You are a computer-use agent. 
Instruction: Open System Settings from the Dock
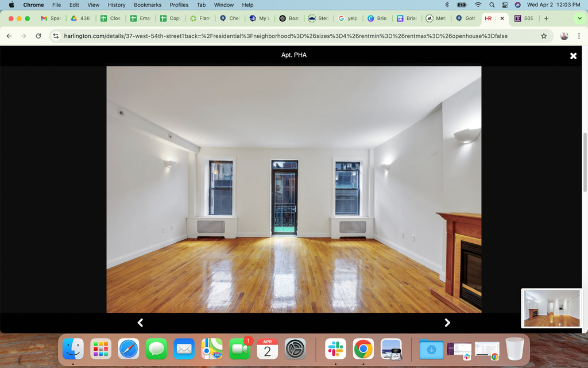pyautogui.click(x=295, y=349)
